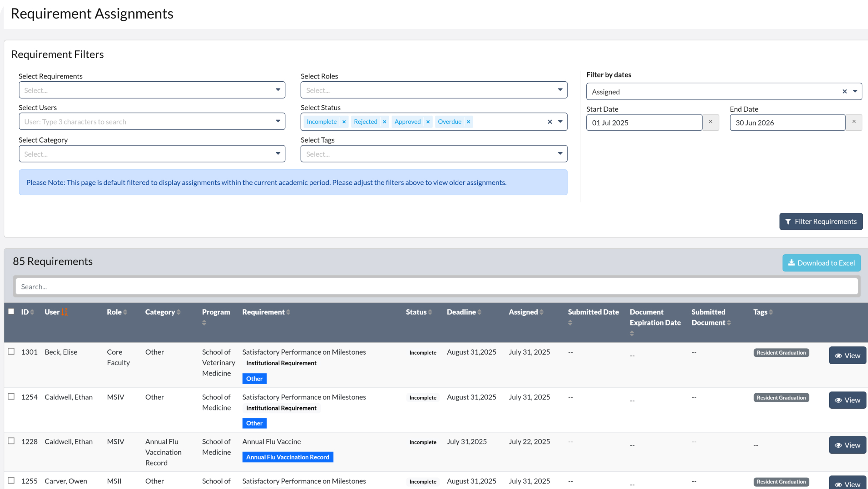
Task: Open the Select Requirements dropdown
Action: (152, 90)
